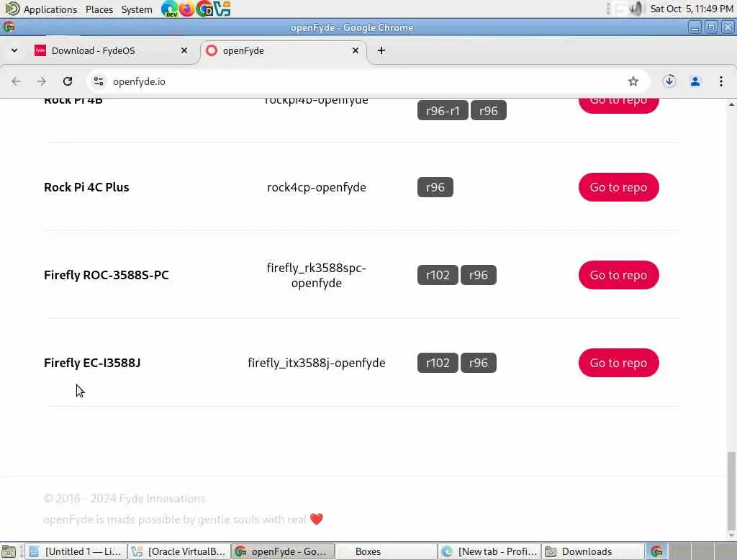Viewport: 737px width, 560px height.
Task: Open the Chrome profile avatar
Action: click(695, 81)
